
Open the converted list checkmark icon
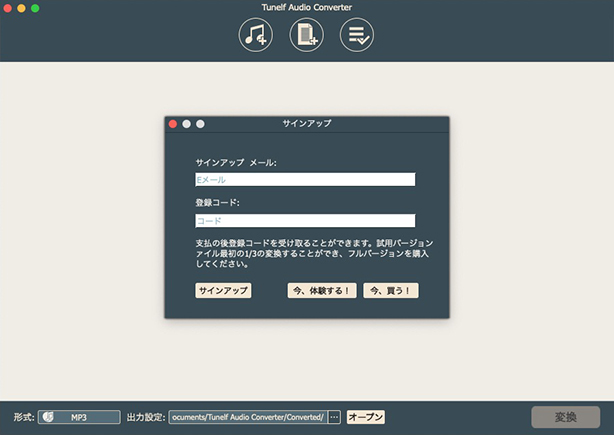click(357, 35)
